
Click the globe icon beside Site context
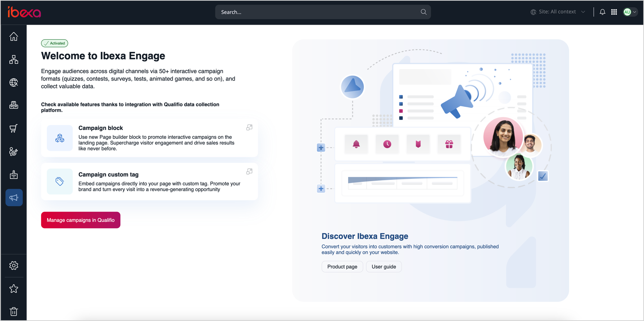click(x=533, y=12)
